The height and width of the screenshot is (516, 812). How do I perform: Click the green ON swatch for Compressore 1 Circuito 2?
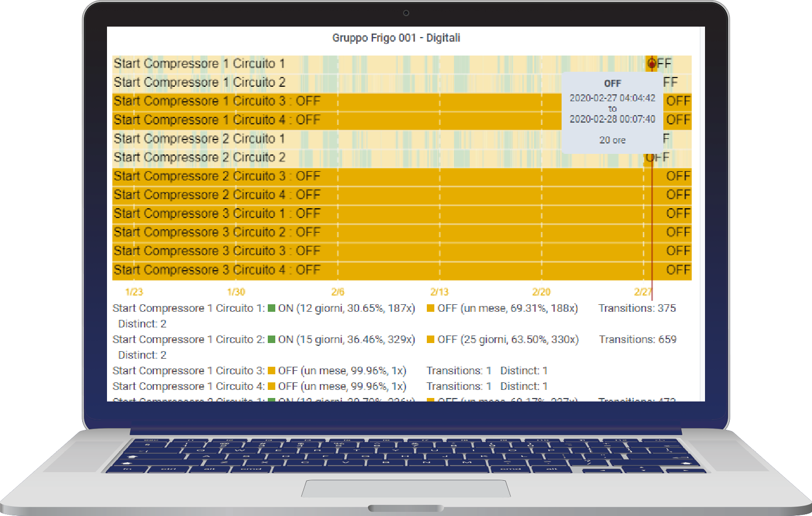(271, 340)
